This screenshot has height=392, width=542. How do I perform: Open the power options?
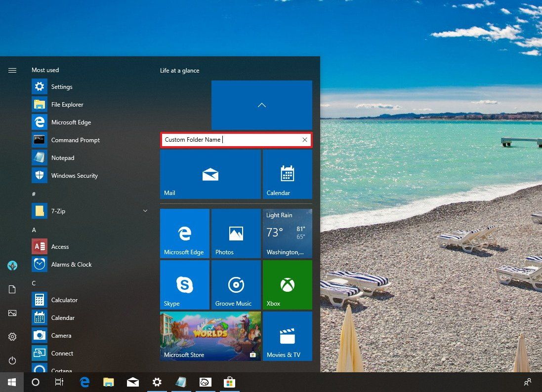click(x=12, y=360)
